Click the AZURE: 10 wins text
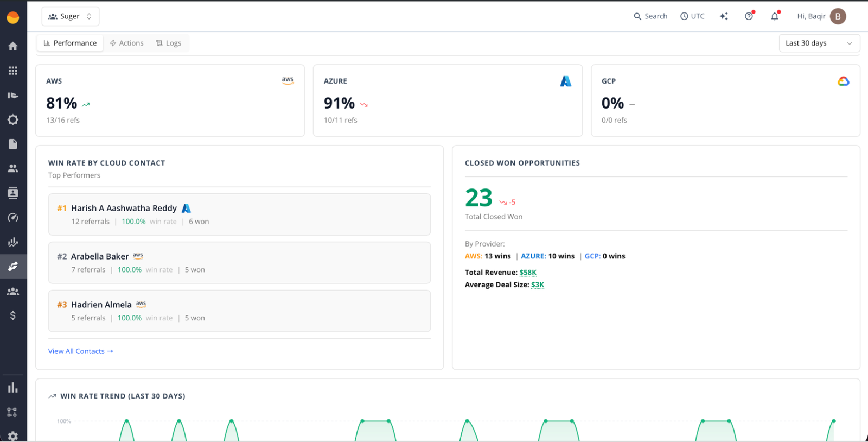The image size is (868, 442). (547, 256)
